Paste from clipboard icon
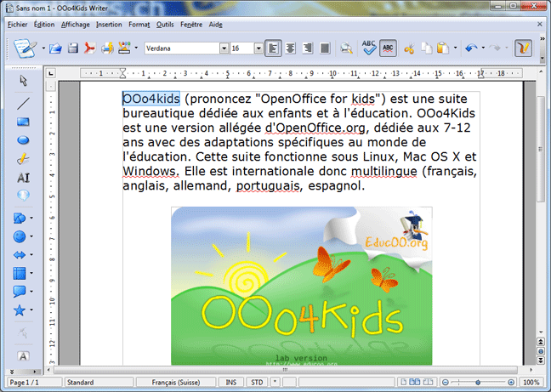This screenshot has height=392, width=551. tap(443, 48)
